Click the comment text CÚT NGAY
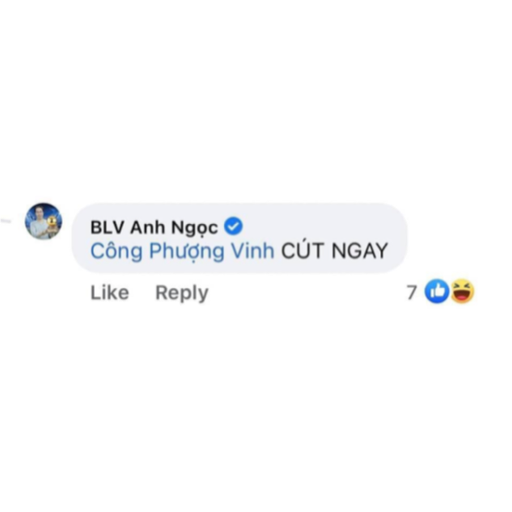This screenshot has height=512, width=512. 335,251
